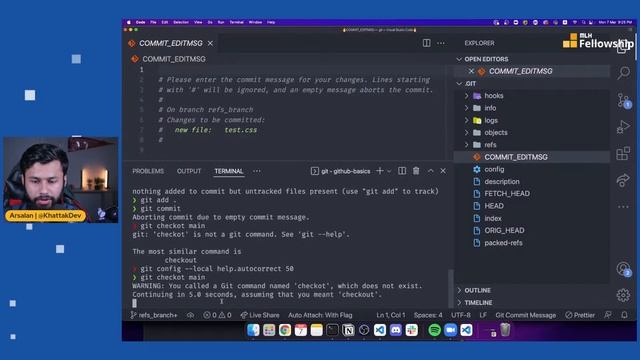The width and height of the screenshot is (640, 360).
Task: Close the terminal panel
Action: click(x=443, y=171)
